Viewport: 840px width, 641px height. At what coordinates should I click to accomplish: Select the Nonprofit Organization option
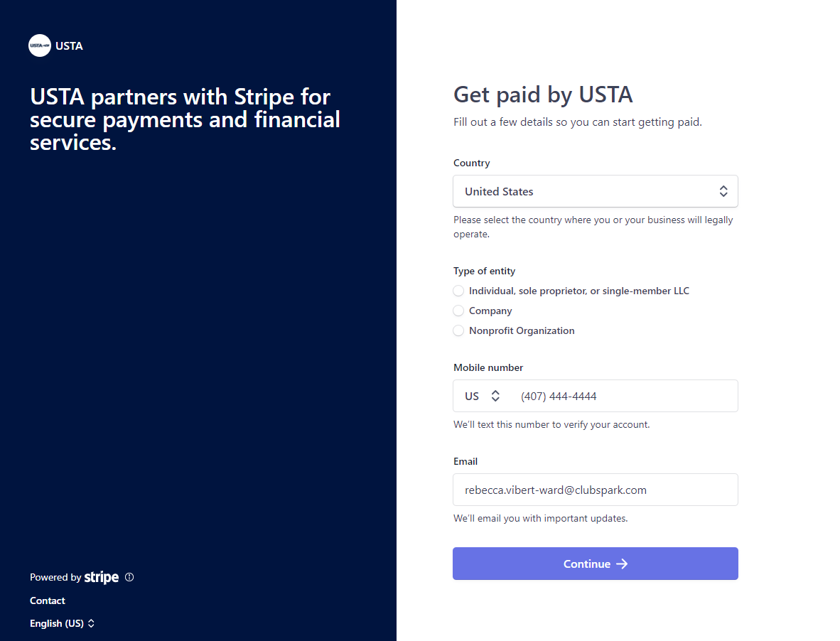coord(458,330)
